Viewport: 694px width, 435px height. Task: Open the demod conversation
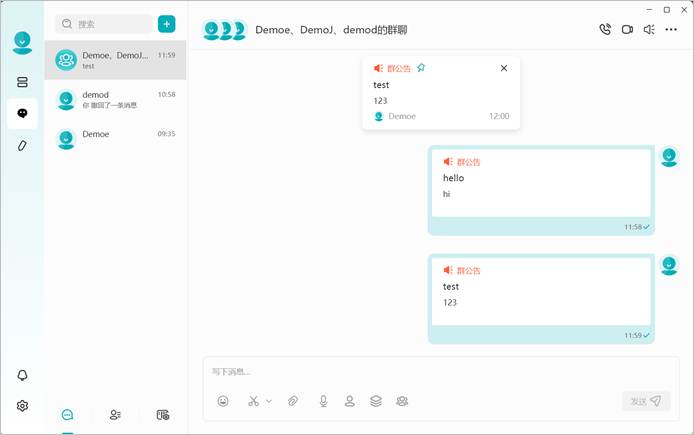pyautogui.click(x=116, y=100)
